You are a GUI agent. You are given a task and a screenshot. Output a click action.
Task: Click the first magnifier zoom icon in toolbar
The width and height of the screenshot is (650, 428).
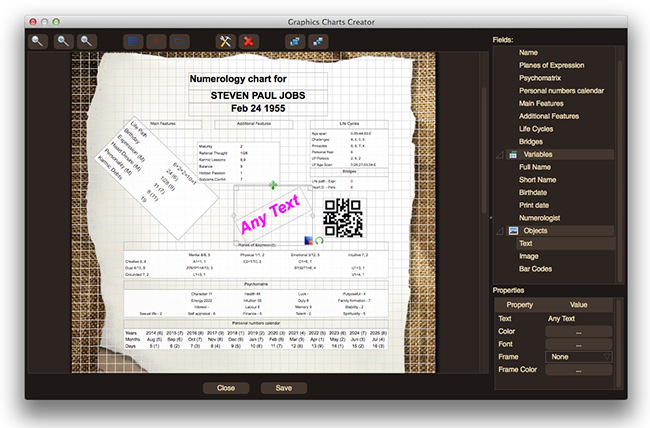38,41
